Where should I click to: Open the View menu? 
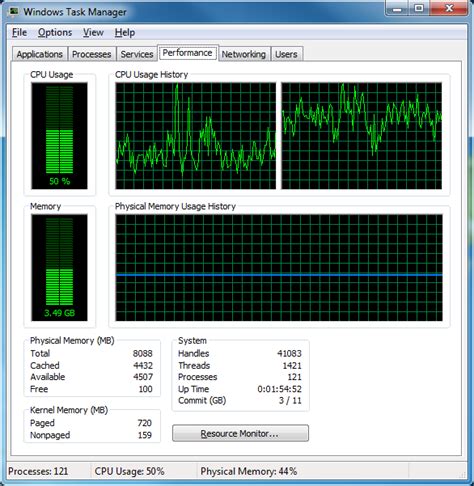pos(93,33)
